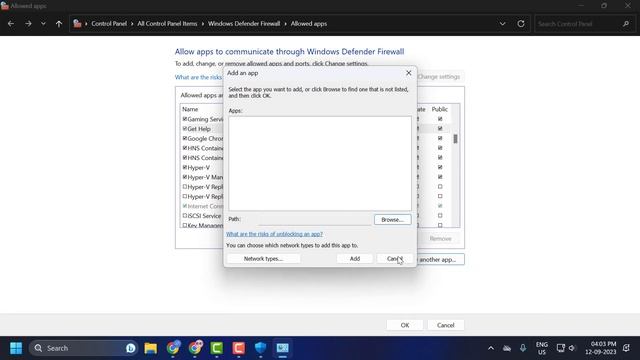Viewport: 640px width, 360px height.
Task: Open recent locations dropdown arrow
Action: point(43,24)
